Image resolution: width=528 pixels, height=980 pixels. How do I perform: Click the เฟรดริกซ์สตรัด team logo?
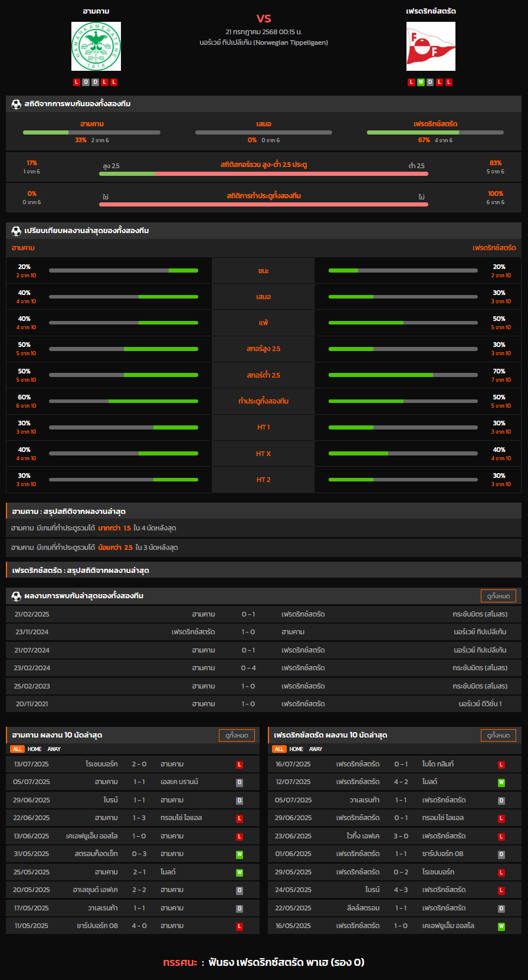tap(431, 47)
